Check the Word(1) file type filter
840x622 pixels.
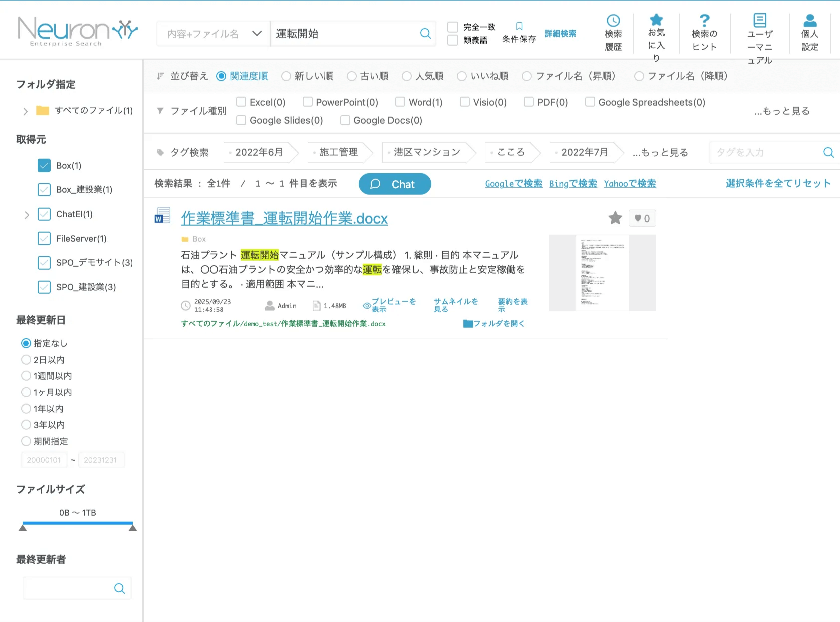point(400,102)
